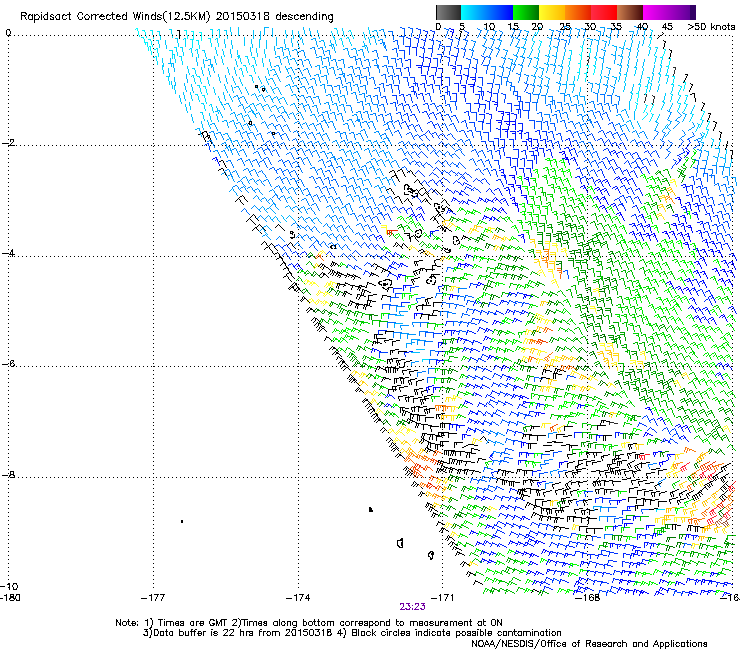Click the 'Data buffer is 22 hrs' footnote line

coord(352,633)
